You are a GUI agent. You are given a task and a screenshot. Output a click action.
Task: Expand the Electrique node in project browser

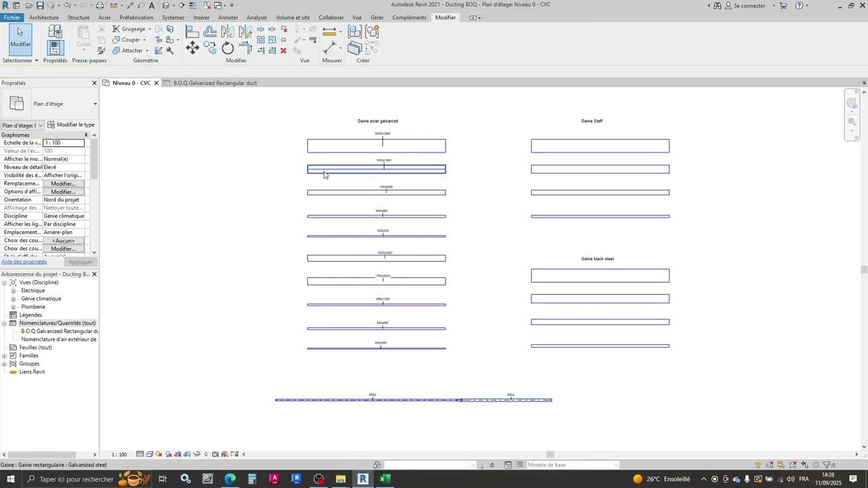pos(13,291)
